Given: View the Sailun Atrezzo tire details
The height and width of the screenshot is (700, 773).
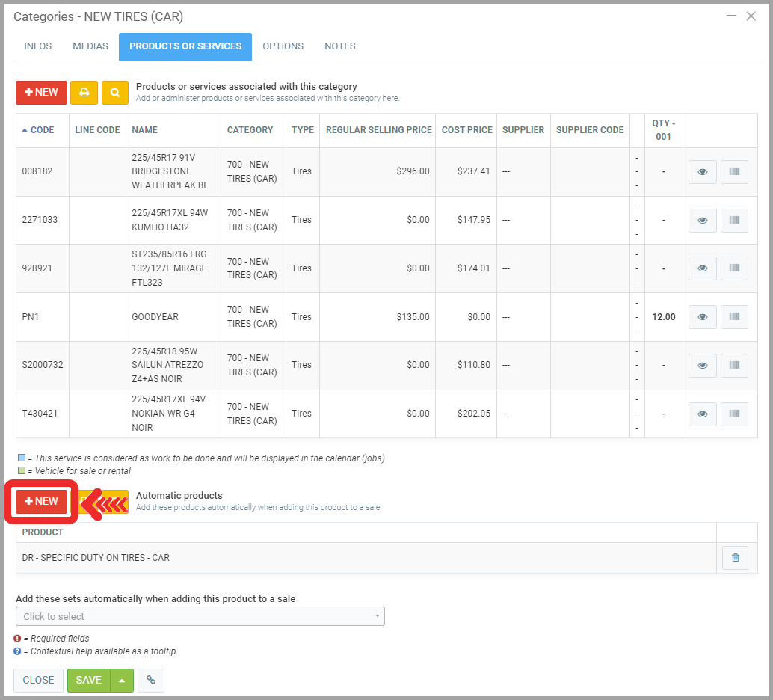Looking at the screenshot, I should [702, 366].
